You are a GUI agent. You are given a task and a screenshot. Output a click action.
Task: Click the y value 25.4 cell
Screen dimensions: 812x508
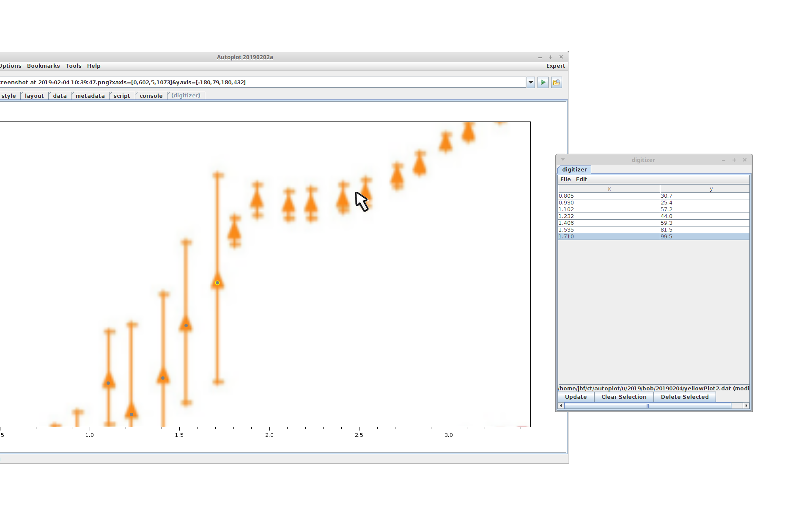(705, 203)
